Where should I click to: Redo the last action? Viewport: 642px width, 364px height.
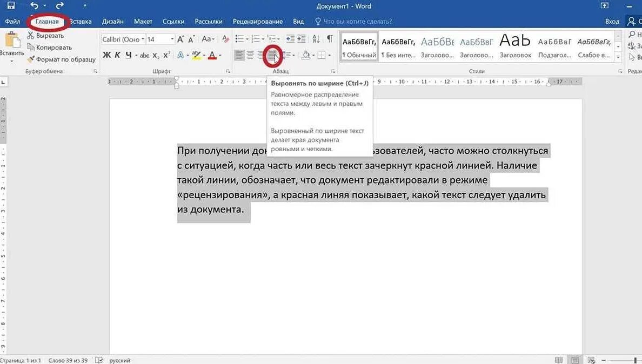(x=60, y=6)
